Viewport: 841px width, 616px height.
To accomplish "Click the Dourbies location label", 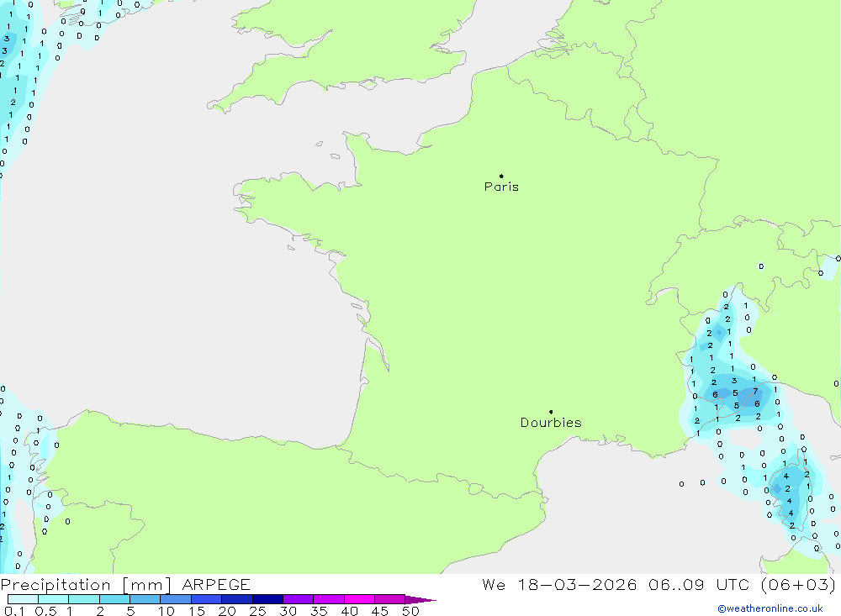I will coord(551,423).
